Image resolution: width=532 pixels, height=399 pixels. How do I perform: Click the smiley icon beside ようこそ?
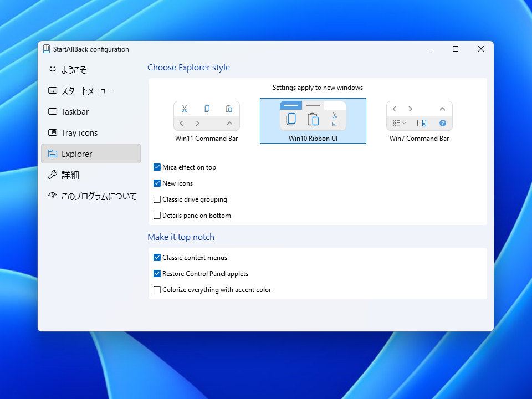52,69
